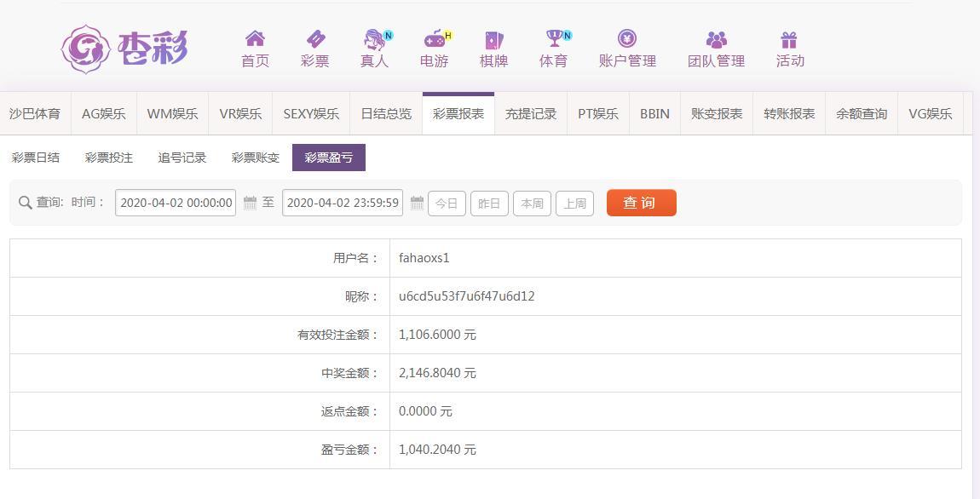980x499 pixels.
Task: Click the 有效投注金额 label
Action: coord(338,335)
